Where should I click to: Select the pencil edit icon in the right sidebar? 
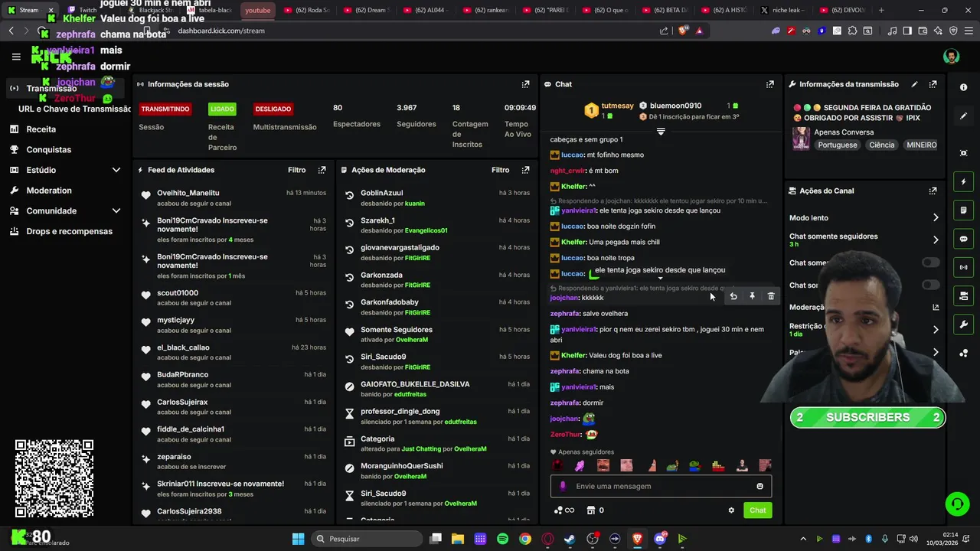click(963, 116)
